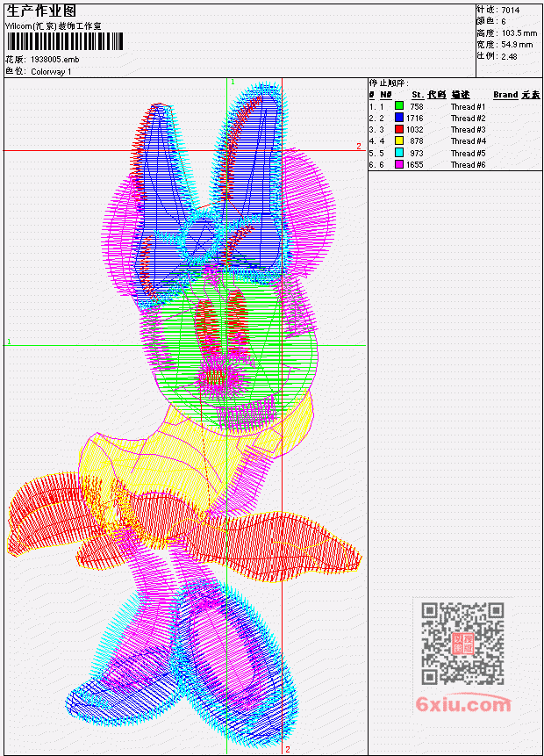
Task: Select the 'Thread #5' description text
Action: coord(468,154)
